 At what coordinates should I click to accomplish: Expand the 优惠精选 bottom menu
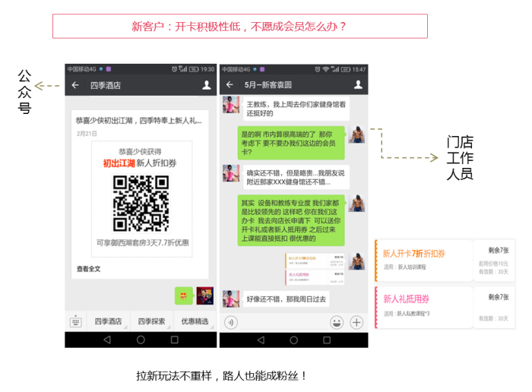(195, 321)
